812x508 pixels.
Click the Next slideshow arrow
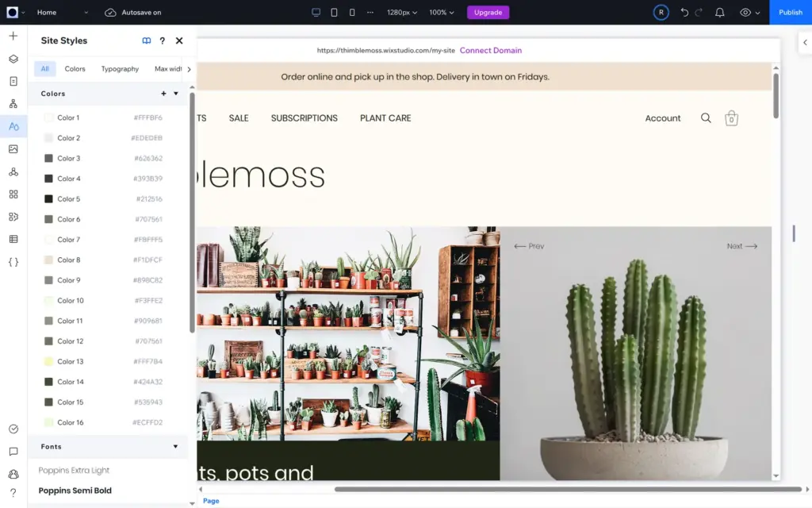click(742, 246)
